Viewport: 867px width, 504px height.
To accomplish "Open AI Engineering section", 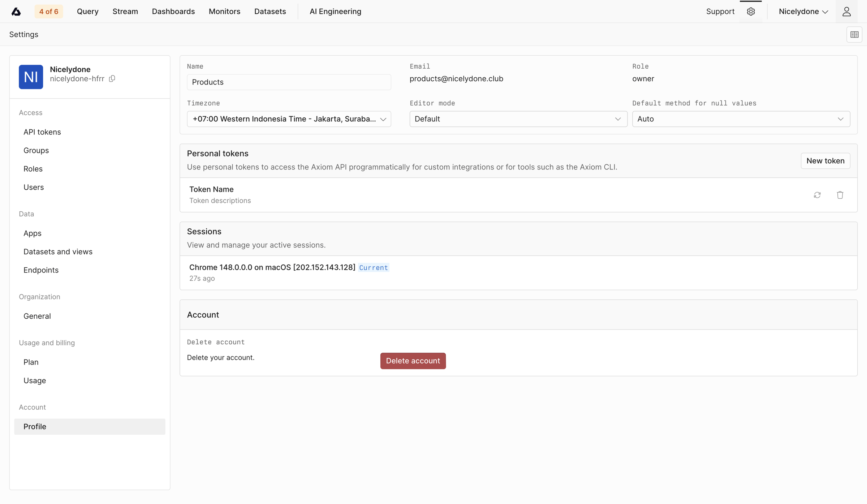I will 335,12.
